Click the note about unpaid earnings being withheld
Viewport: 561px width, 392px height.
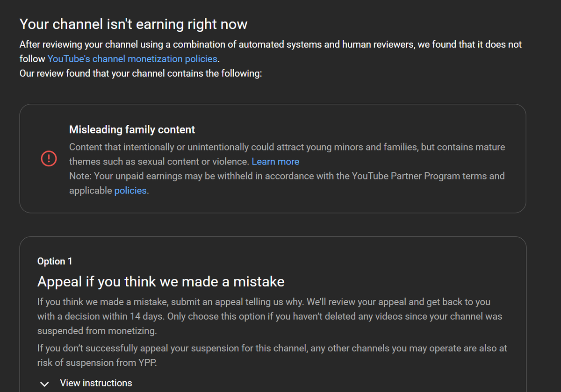287,183
